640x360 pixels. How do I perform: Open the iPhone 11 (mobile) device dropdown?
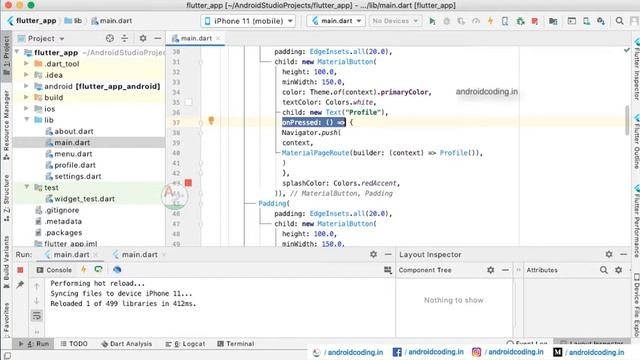click(x=248, y=21)
